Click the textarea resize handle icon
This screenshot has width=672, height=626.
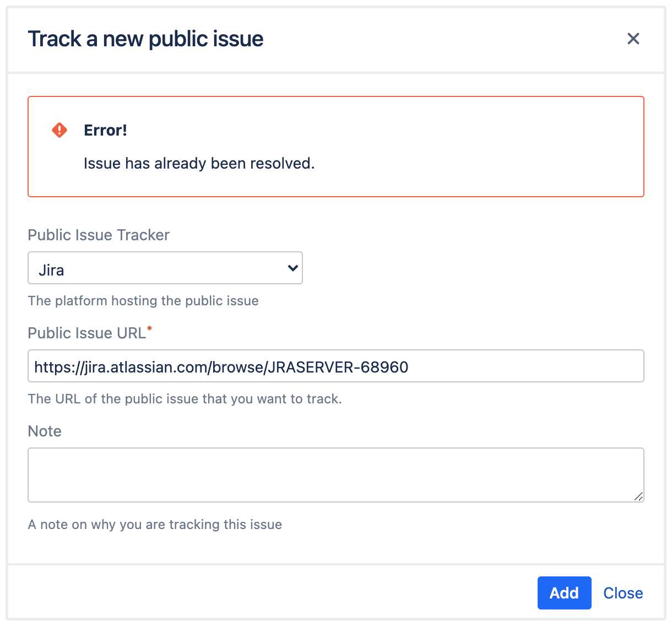pos(640,498)
